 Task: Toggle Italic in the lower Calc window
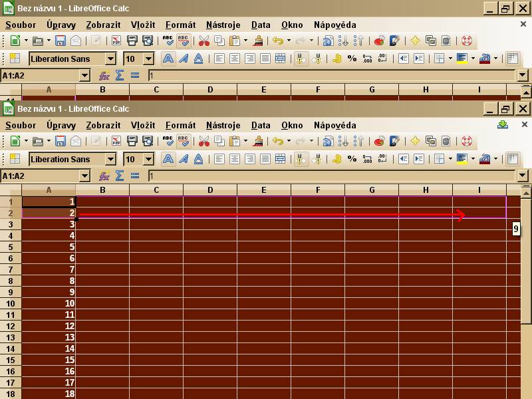tap(184, 159)
